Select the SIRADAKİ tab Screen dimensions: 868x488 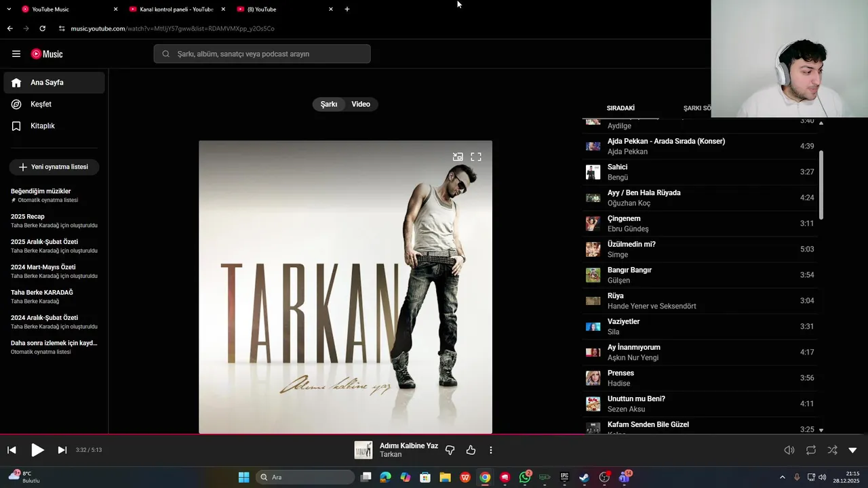[620, 108]
